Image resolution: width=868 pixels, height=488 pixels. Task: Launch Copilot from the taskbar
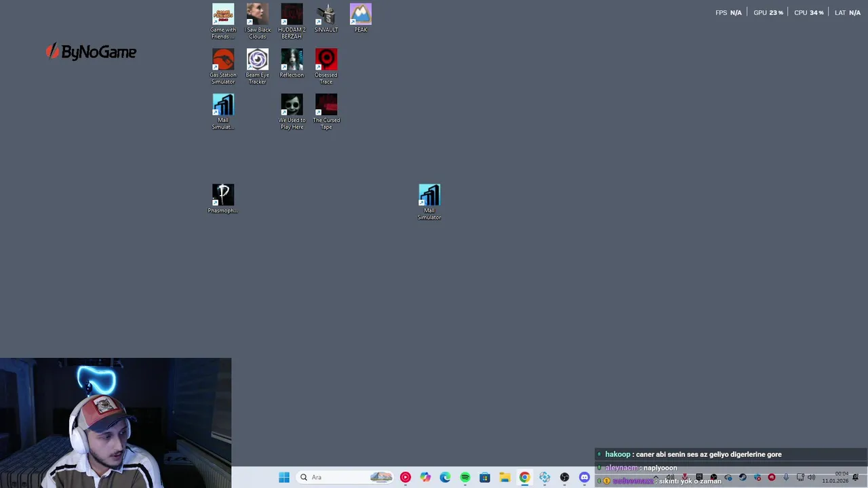pos(425,477)
